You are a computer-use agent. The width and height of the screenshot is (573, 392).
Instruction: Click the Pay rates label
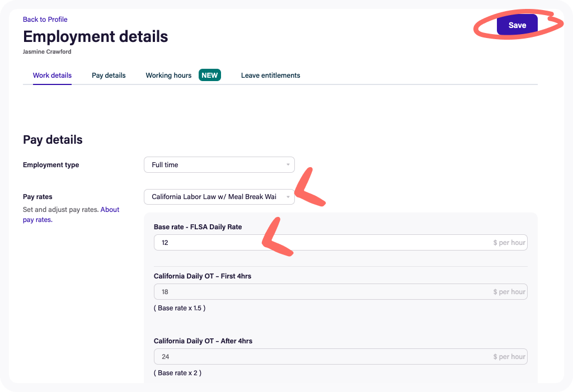(x=37, y=196)
